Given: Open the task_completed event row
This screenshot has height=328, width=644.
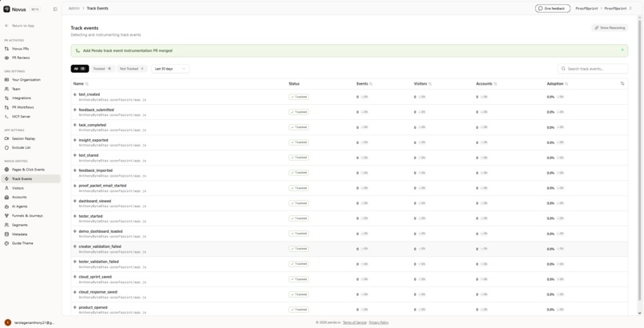Looking at the screenshot, I should click(349, 127).
